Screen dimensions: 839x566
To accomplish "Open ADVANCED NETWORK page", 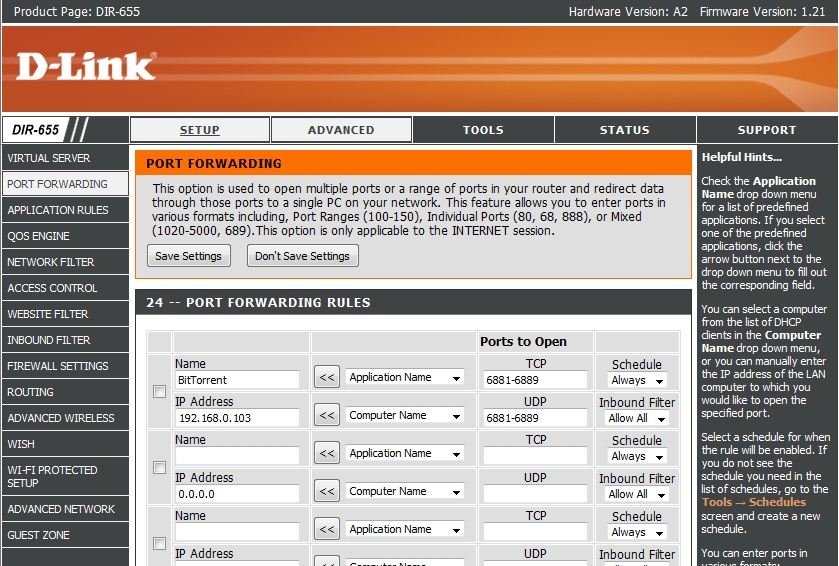I will (x=65, y=509).
